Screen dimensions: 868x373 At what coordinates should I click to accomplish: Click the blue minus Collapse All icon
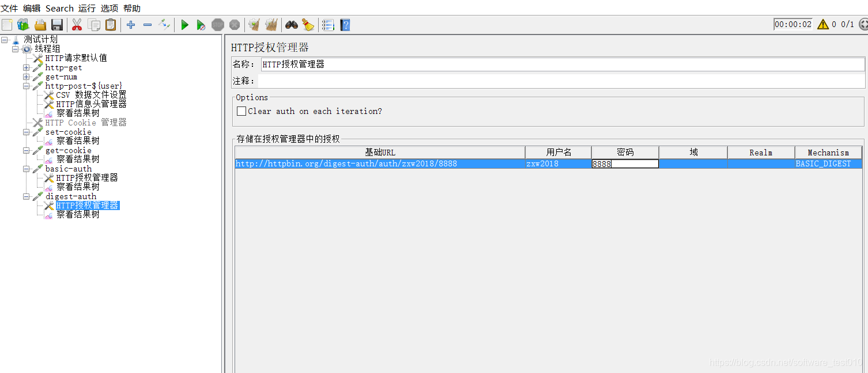(148, 25)
